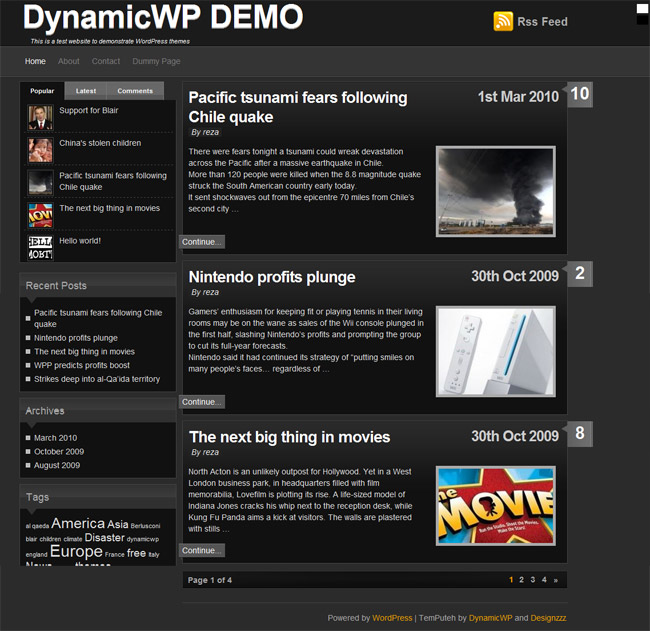Open the WordPress footer link
This screenshot has height=631, width=650.
click(392, 618)
